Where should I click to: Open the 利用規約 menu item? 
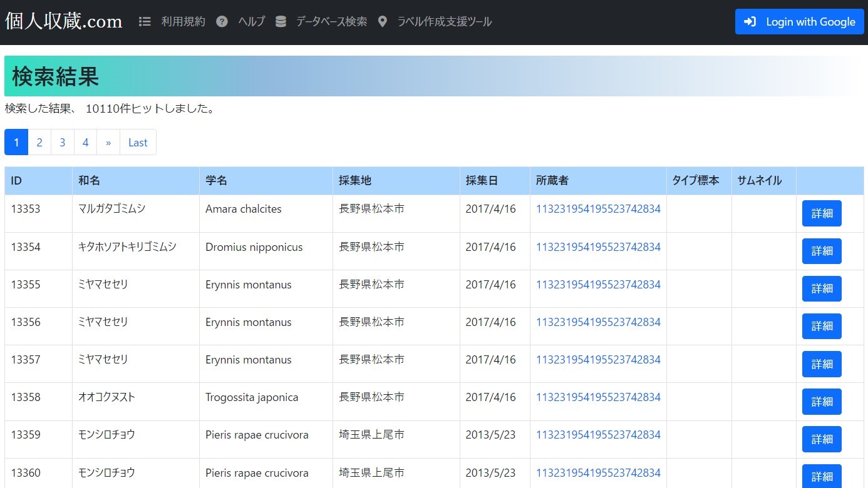(x=183, y=21)
